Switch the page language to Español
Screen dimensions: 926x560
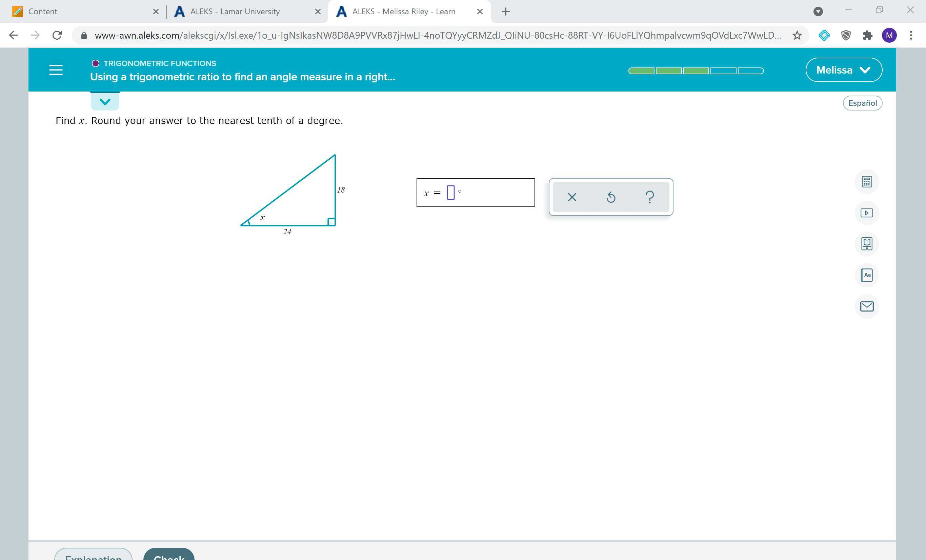(863, 103)
